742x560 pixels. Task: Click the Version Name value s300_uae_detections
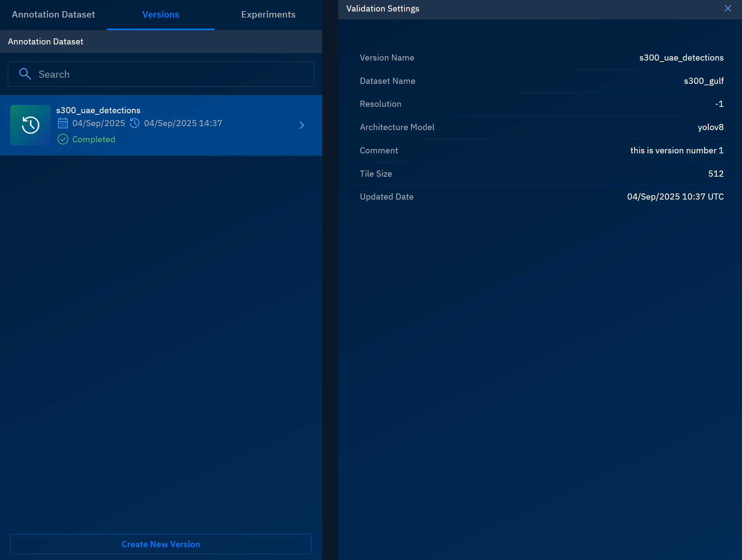click(x=681, y=58)
